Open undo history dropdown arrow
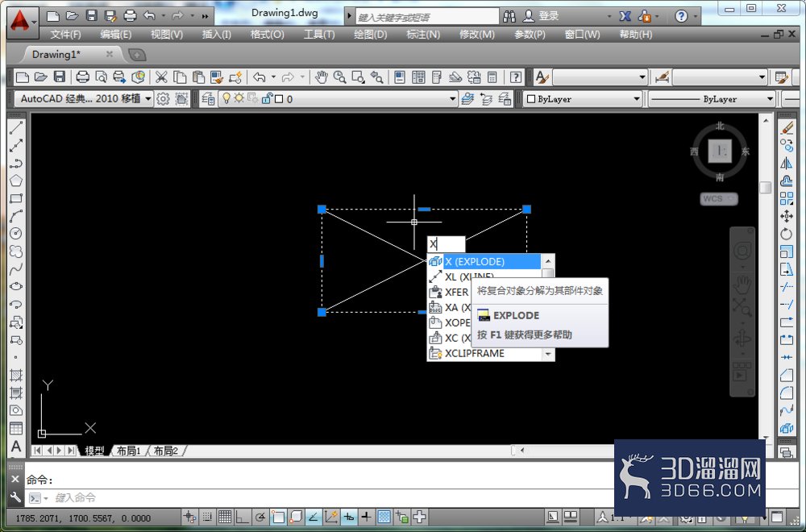The image size is (806, 532). (273, 77)
